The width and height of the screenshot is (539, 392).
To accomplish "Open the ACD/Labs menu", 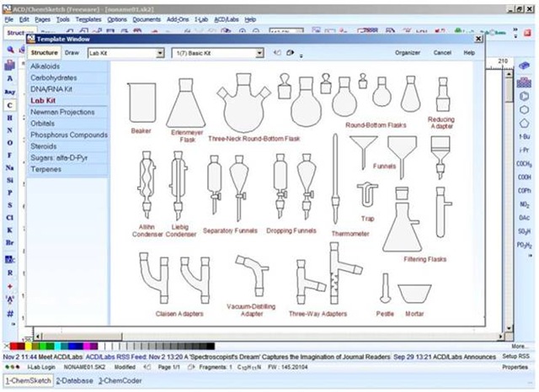I will (x=227, y=19).
